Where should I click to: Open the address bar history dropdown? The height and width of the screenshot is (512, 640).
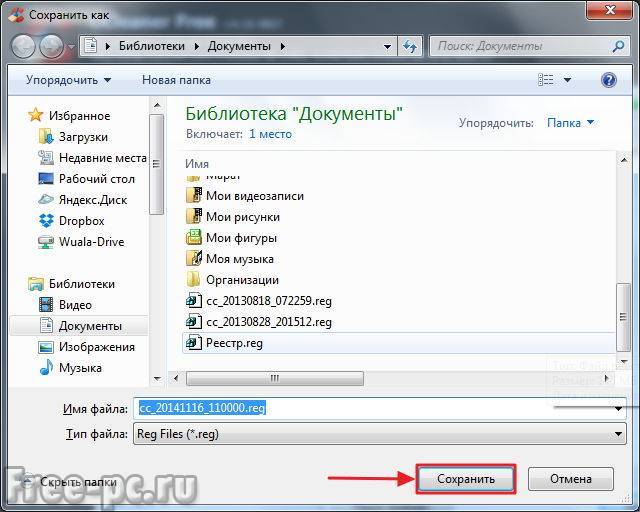[x=387, y=47]
